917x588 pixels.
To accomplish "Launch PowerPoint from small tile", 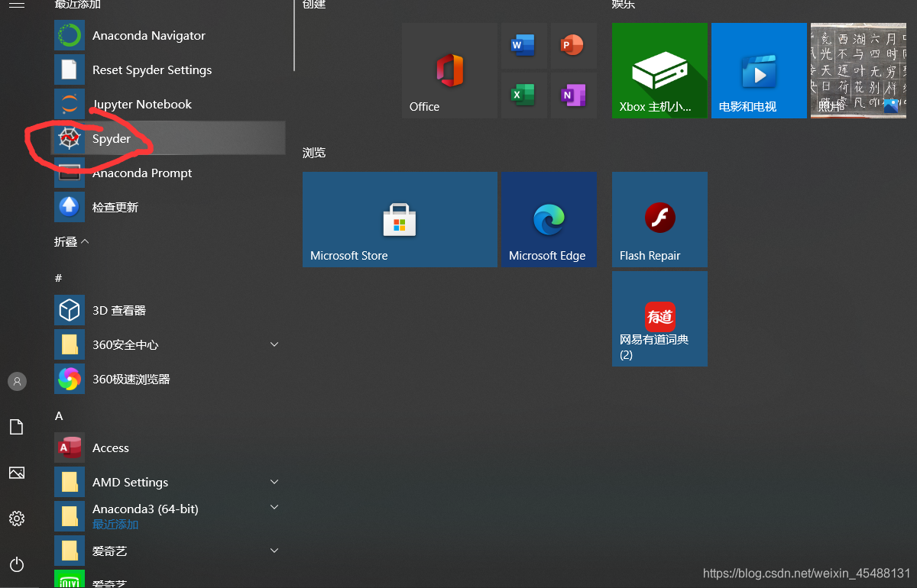I will coord(573,46).
